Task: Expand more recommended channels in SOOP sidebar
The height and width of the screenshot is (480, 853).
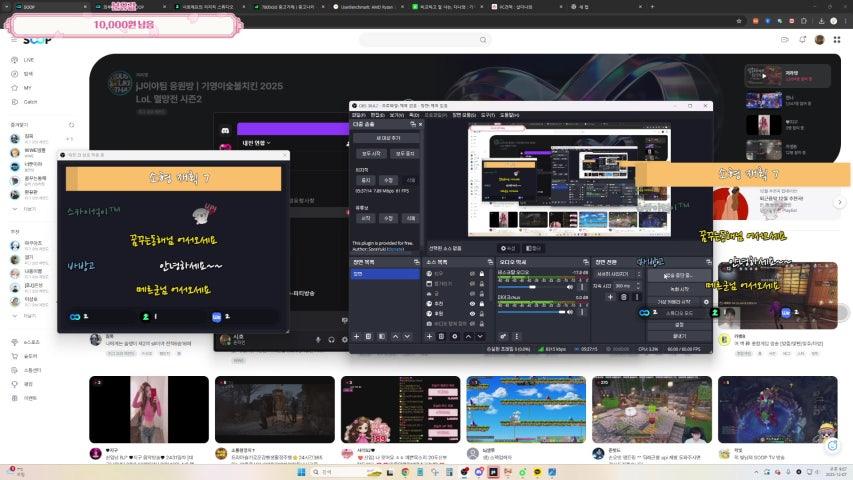Action: click(x=24, y=316)
